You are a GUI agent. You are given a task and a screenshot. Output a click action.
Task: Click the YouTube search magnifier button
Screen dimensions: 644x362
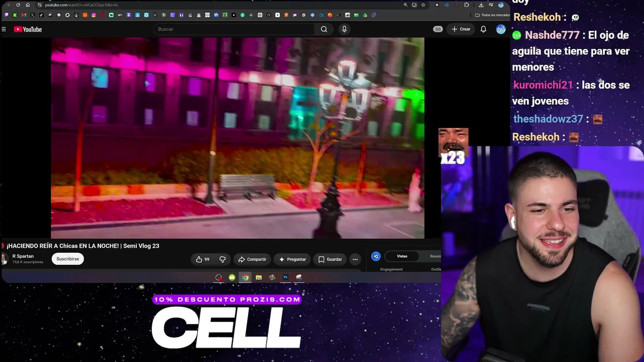pyautogui.click(x=324, y=29)
